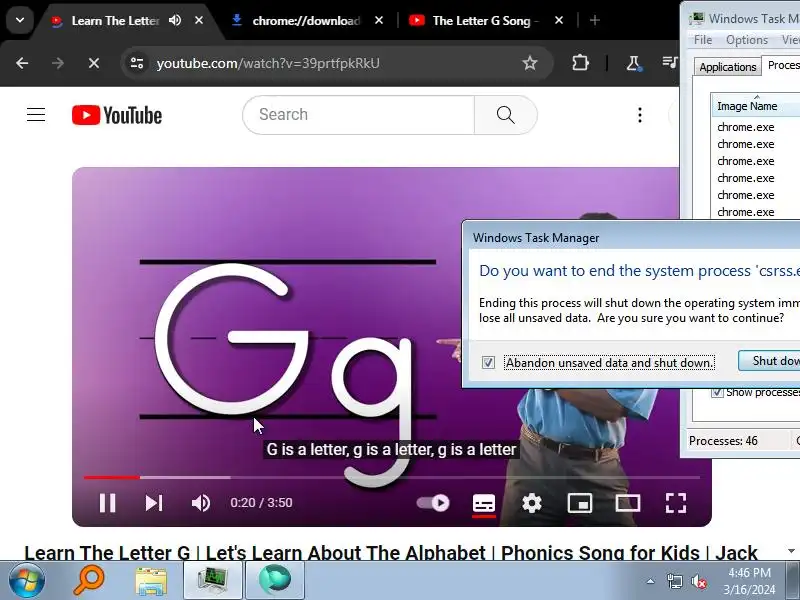Image resolution: width=800 pixels, height=600 pixels.
Task: Mute audio icon on Learn The Letter tab
Action: point(175,20)
